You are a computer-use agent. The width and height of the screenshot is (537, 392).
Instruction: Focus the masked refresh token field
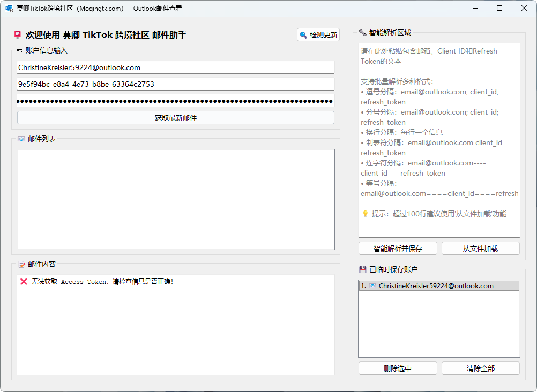176,101
